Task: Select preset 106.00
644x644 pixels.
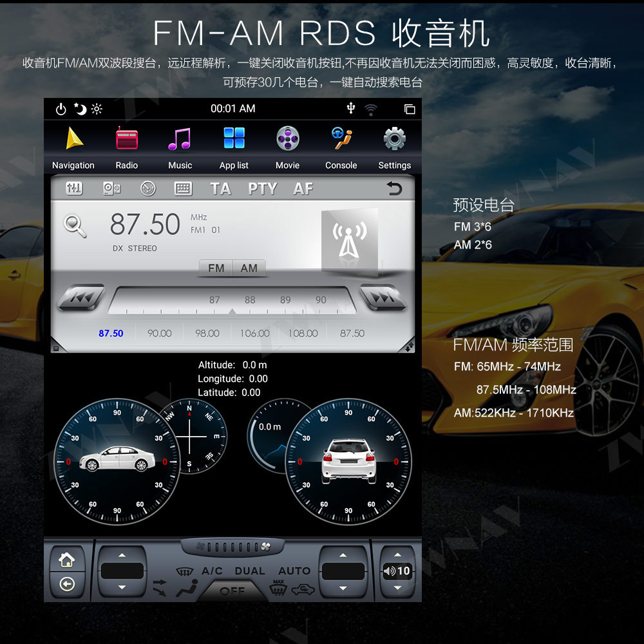Action: [254, 333]
